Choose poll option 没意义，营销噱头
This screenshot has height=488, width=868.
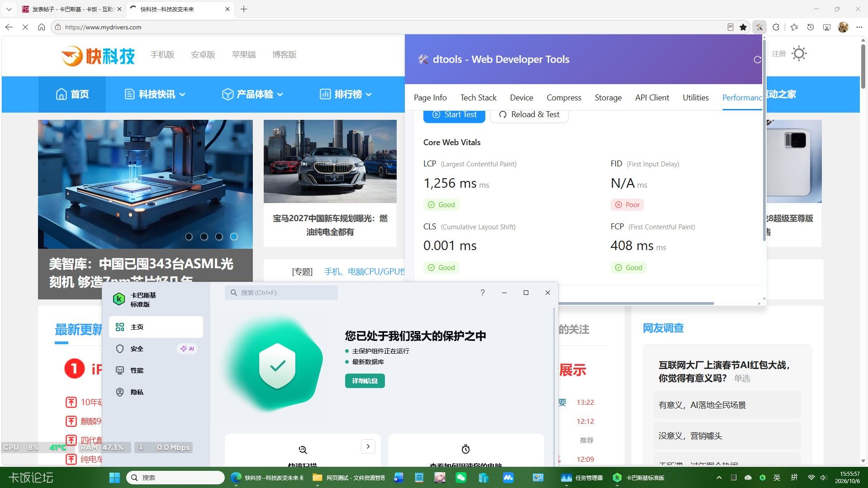(x=727, y=436)
